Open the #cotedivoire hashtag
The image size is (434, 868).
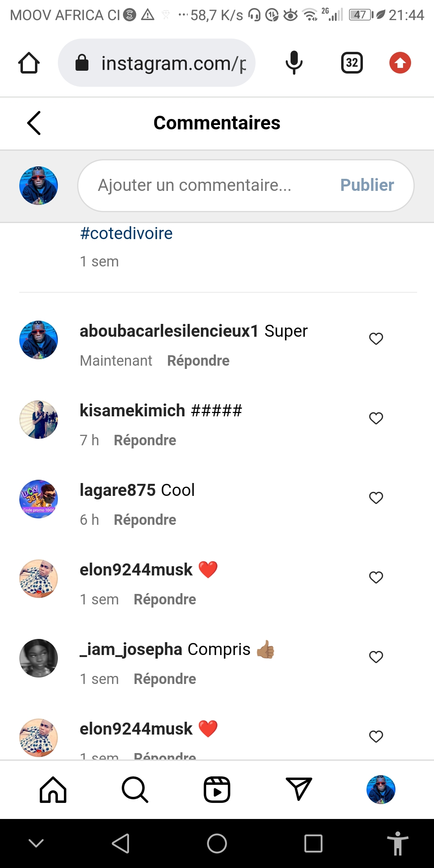[126, 233]
